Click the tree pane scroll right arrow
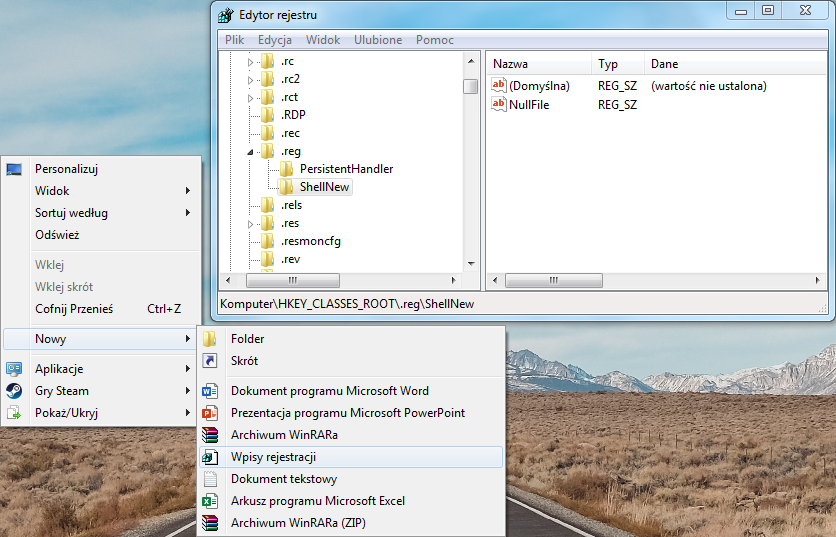The height and width of the screenshot is (537, 836). pyautogui.click(x=454, y=280)
